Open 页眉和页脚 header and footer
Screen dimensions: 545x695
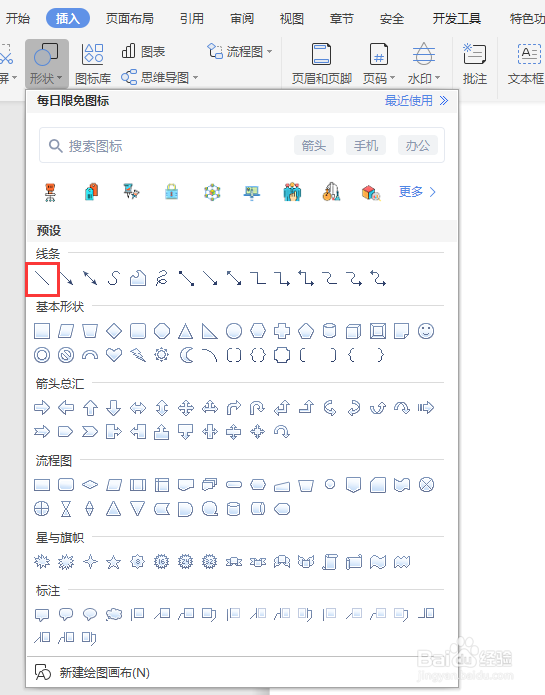click(x=322, y=64)
